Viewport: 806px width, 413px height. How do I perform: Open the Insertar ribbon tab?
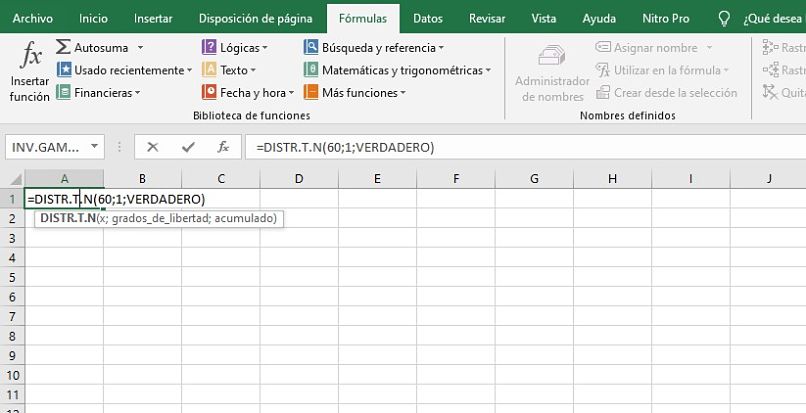pyautogui.click(x=153, y=18)
